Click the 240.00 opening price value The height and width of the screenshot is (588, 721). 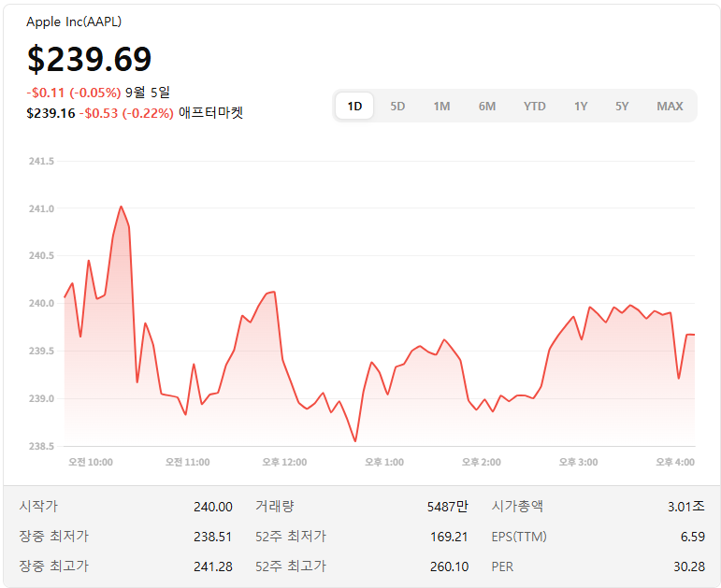[213, 507]
